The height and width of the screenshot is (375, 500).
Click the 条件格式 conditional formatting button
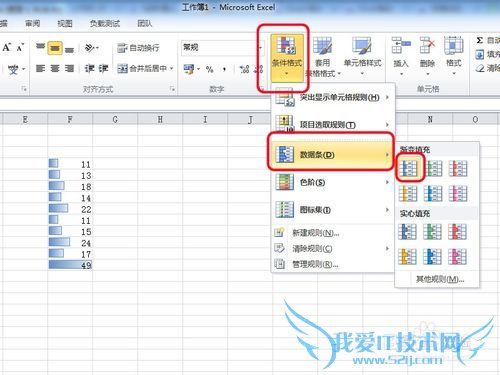(287, 59)
